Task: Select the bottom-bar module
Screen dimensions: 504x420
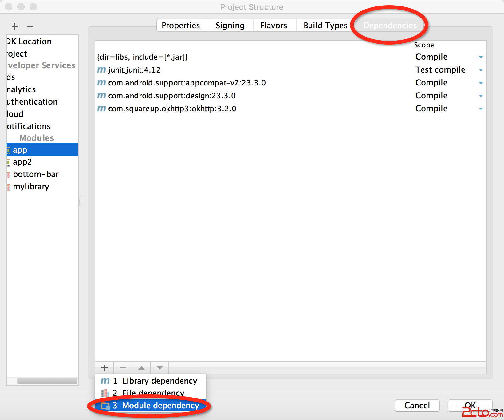Action: 42,174
